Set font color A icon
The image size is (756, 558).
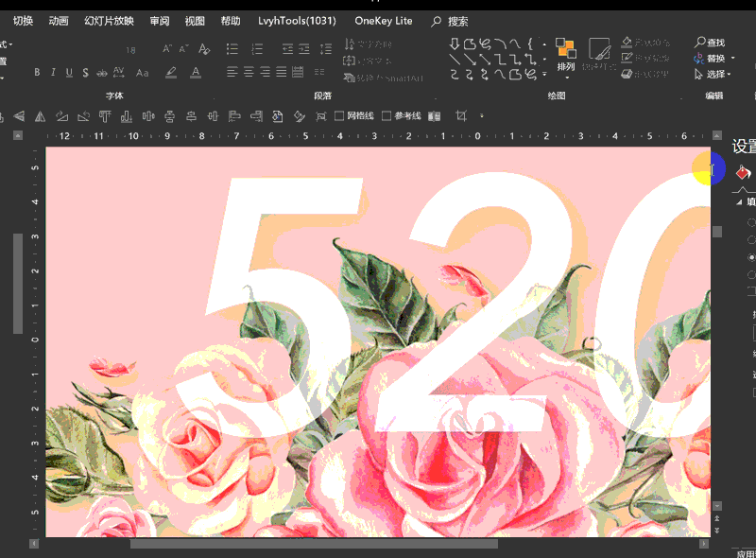(x=196, y=73)
